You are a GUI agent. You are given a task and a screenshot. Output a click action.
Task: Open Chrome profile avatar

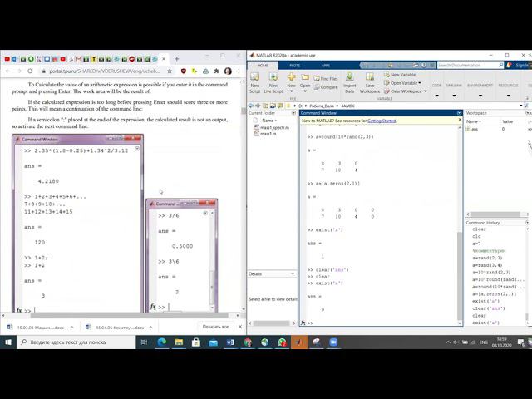pyautogui.click(x=228, y=71)
